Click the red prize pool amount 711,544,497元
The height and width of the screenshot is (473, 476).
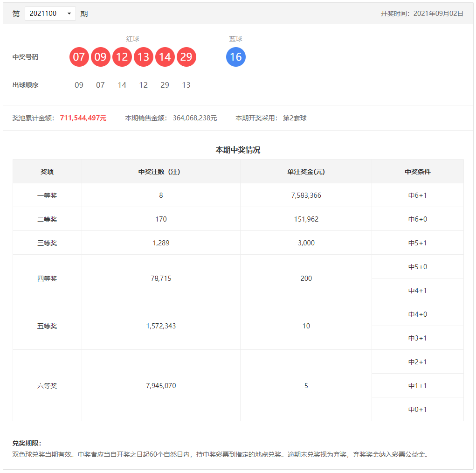83,118
